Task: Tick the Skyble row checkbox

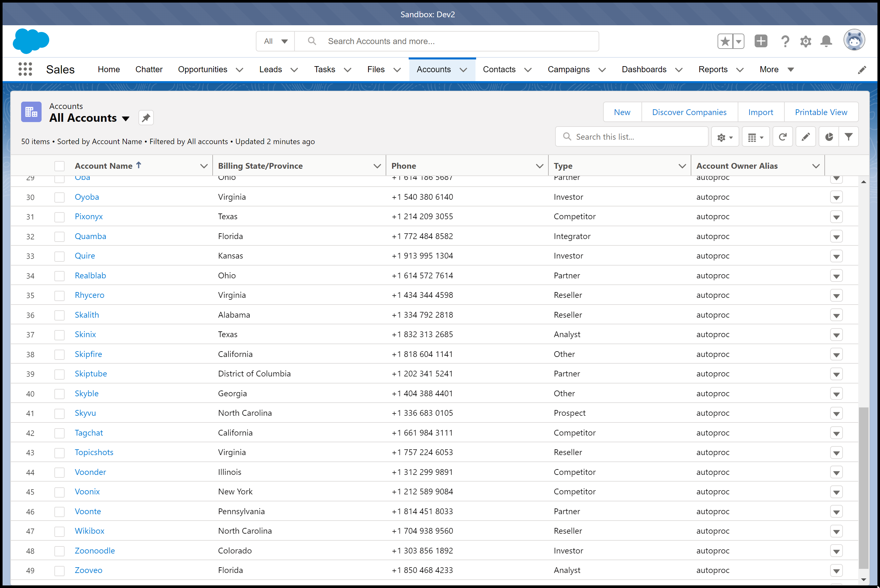Action: click(x=59, y=394)
